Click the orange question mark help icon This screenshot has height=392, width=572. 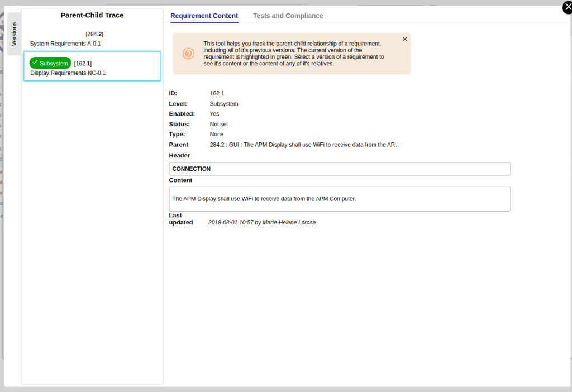tap(188, 54)
